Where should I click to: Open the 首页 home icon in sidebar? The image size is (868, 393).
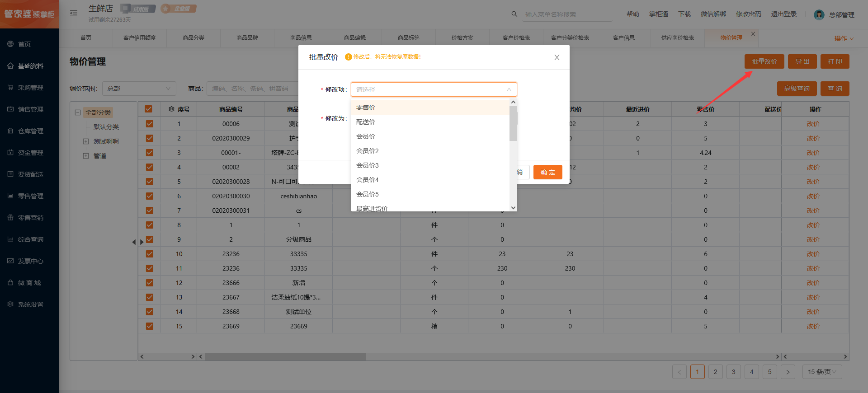(10, 44)
